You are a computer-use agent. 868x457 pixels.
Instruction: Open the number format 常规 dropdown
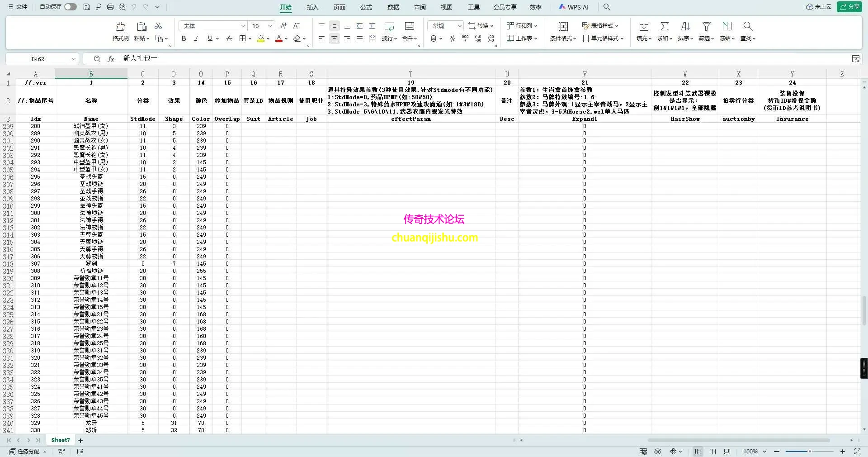(x=460, y=26)
